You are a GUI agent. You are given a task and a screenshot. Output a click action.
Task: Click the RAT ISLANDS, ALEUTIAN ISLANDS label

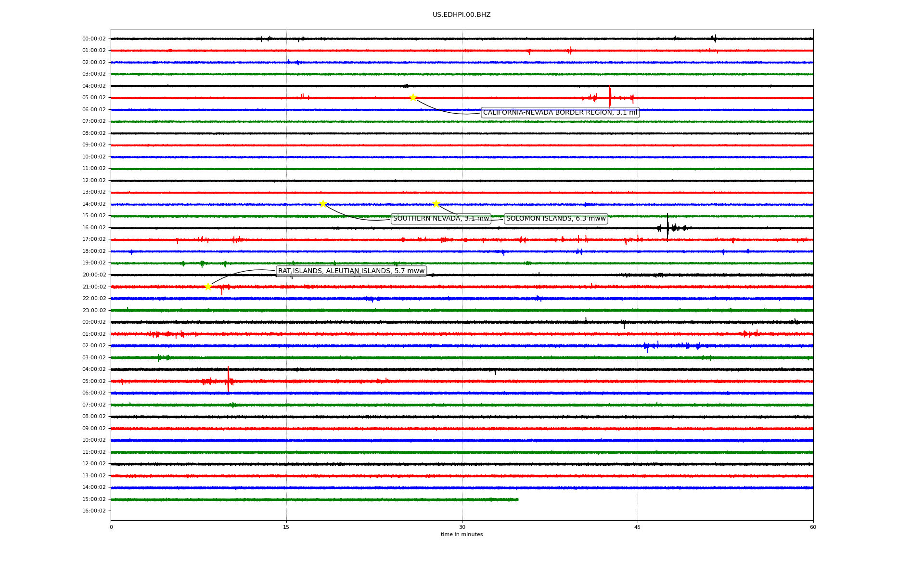click(x=351, y=271)
